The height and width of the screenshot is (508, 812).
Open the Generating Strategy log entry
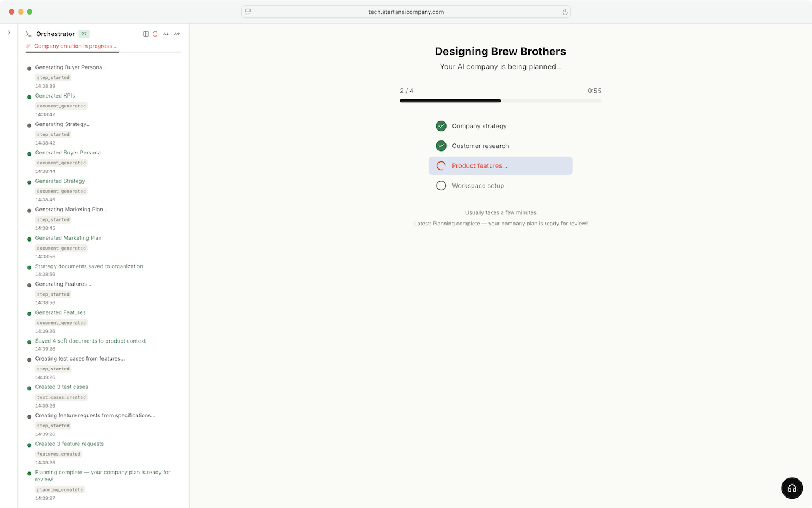(x=63, y=124)
